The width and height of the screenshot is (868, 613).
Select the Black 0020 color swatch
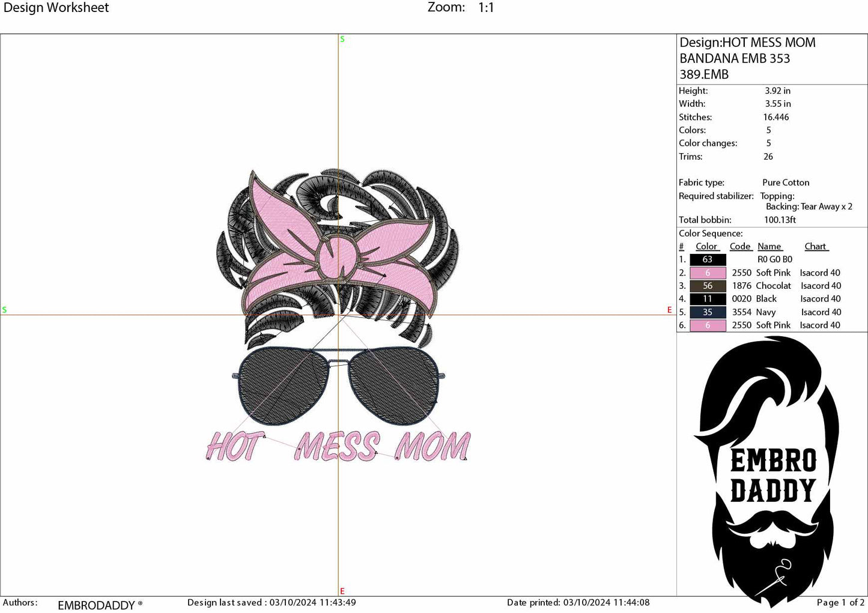click(x=708, y=299)
